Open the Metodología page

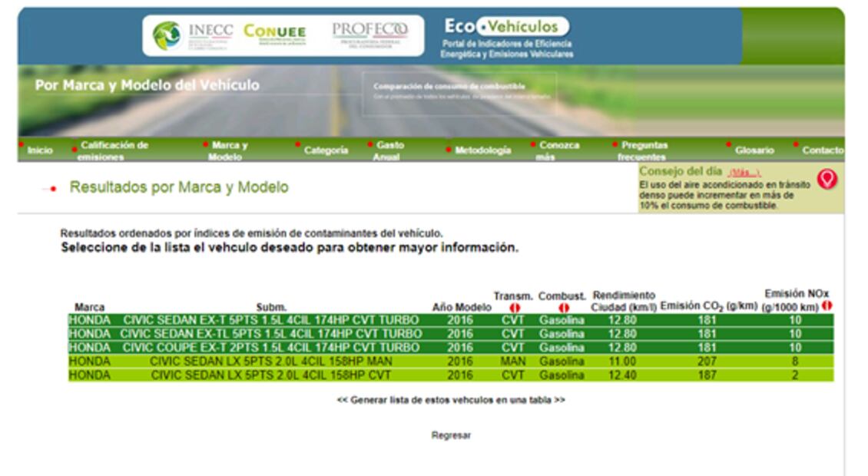(482, 150)
